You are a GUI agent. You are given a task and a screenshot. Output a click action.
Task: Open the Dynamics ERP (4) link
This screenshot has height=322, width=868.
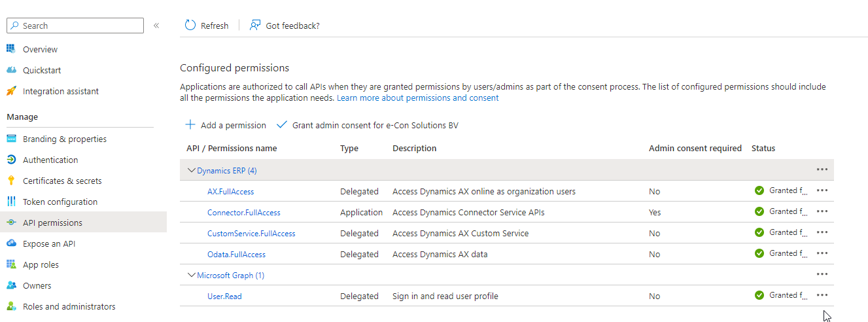[x=227, y=171]
